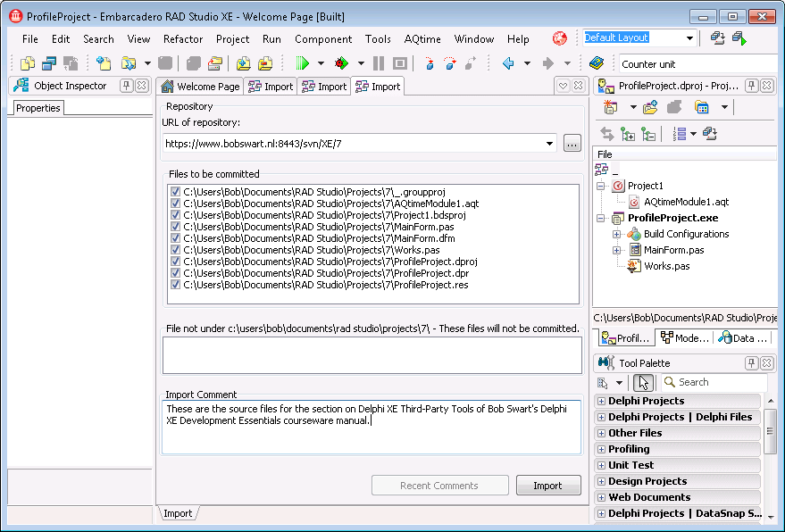Click the Tool Palette scroll down arrow
This screenshot has height=532, width=785.
tap(771, 517)
